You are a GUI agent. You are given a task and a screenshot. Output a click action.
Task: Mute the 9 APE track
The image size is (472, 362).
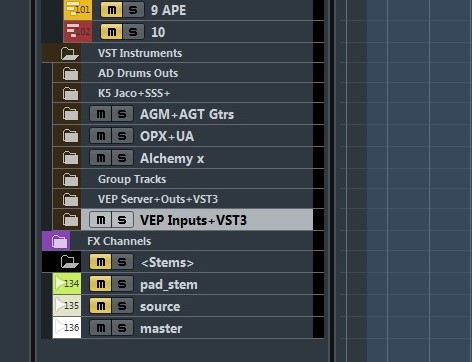point(112,10)
